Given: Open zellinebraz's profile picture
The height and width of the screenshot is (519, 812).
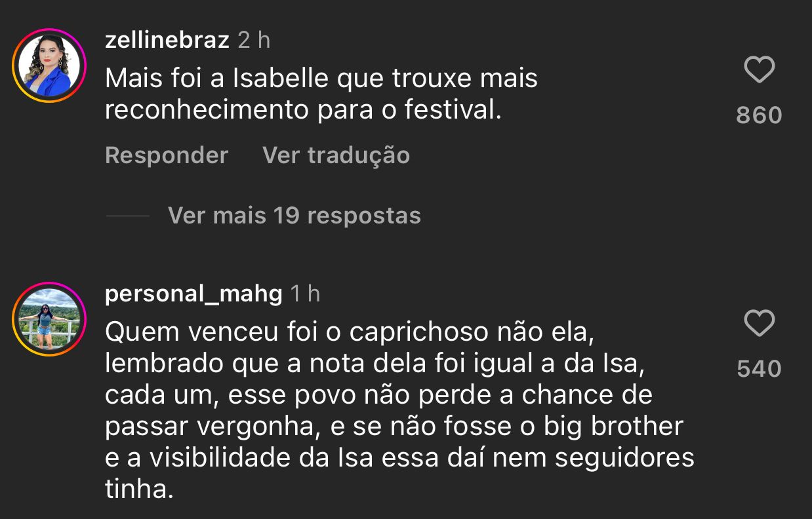Looking at the screenshot, I should tap(49, 66).
